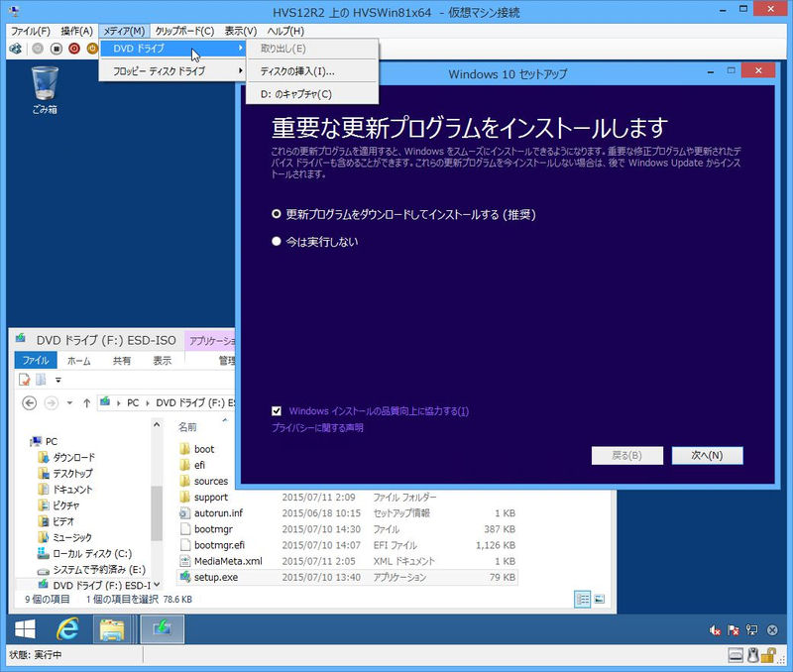Click the navigation pane scroll down arrow
Image resolution: width=793 pixels, height=672 pixels.
(157, 585)
